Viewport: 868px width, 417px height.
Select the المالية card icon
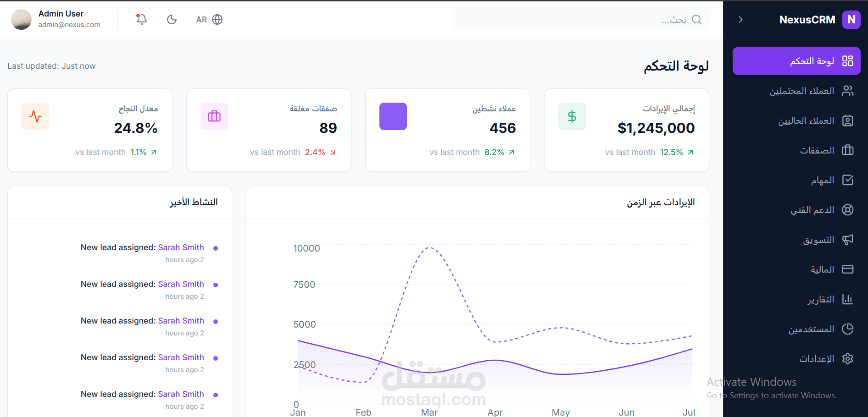848,269
